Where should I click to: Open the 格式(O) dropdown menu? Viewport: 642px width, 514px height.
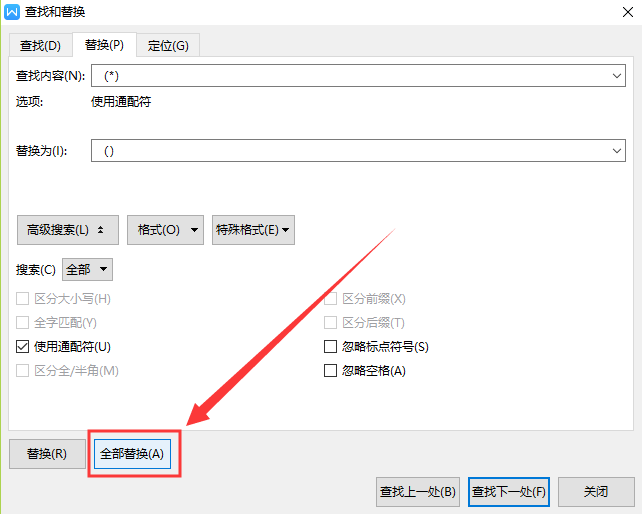[x=165, y=230]
